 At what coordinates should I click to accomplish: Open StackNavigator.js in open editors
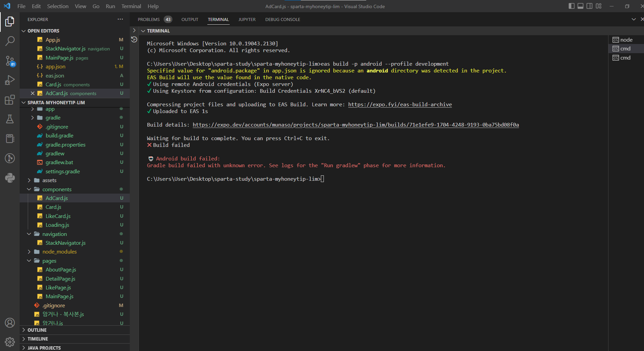pyautogui.click(x=75, y=49)
